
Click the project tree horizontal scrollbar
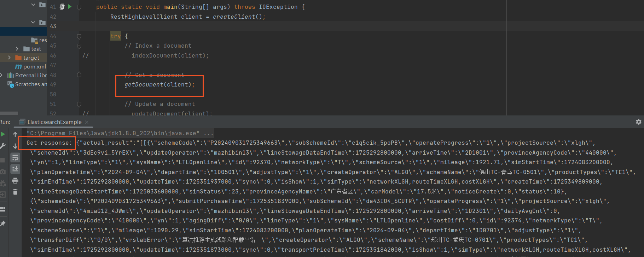[9, 113]
